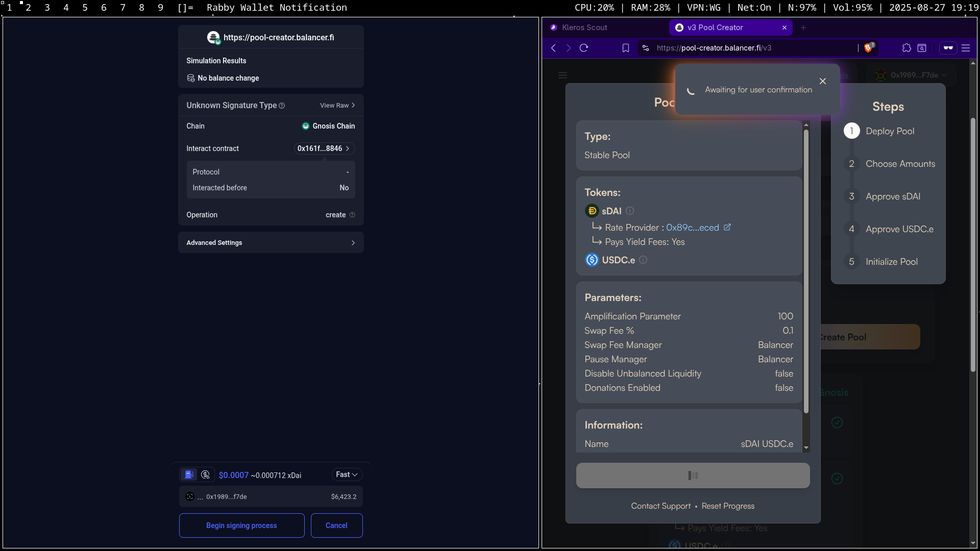Open the 0x1989...F7de wallet dropdown
The width and height of the screenshot is (980, 551).
[912, 75]
